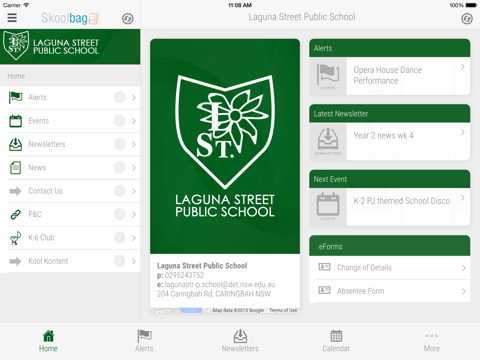Click the P&C link icon
480x360 pixels.
(15, 214)
